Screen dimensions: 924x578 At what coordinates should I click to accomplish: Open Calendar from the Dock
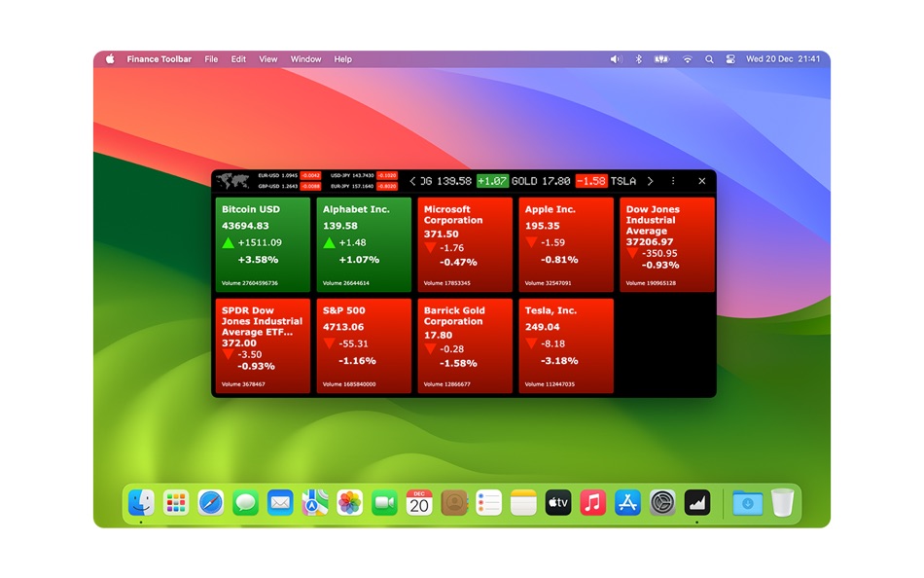[419, 503]
